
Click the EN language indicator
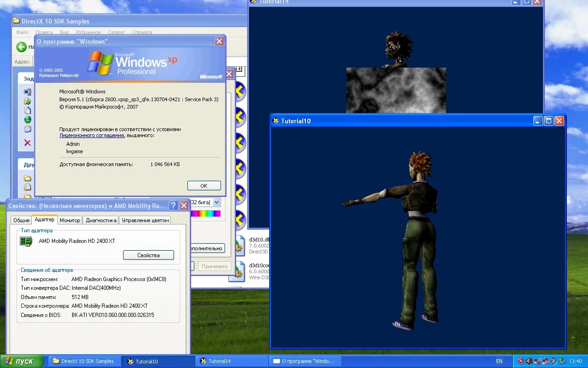pos(499,362)
